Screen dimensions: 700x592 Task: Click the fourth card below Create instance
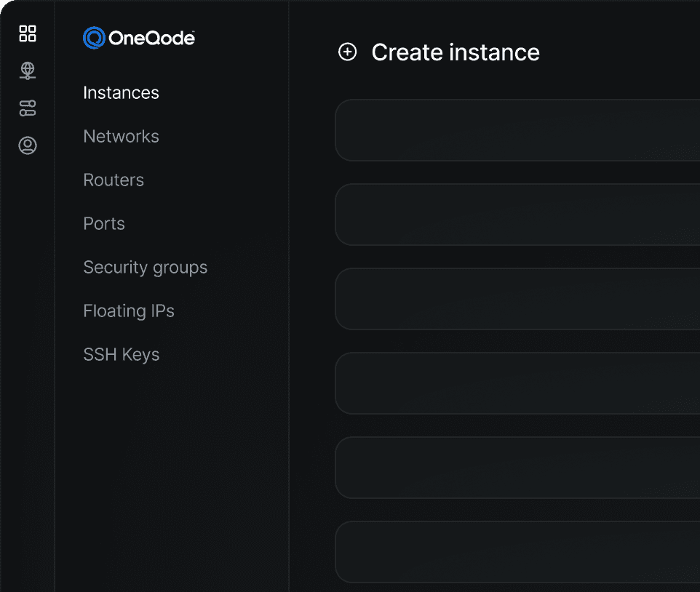tap(517, 383)
